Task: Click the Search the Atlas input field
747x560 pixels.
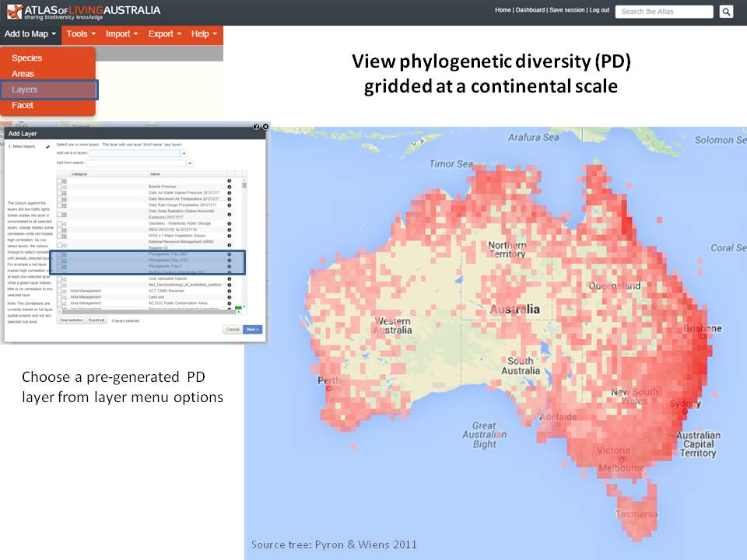Action: click(664, 12)
